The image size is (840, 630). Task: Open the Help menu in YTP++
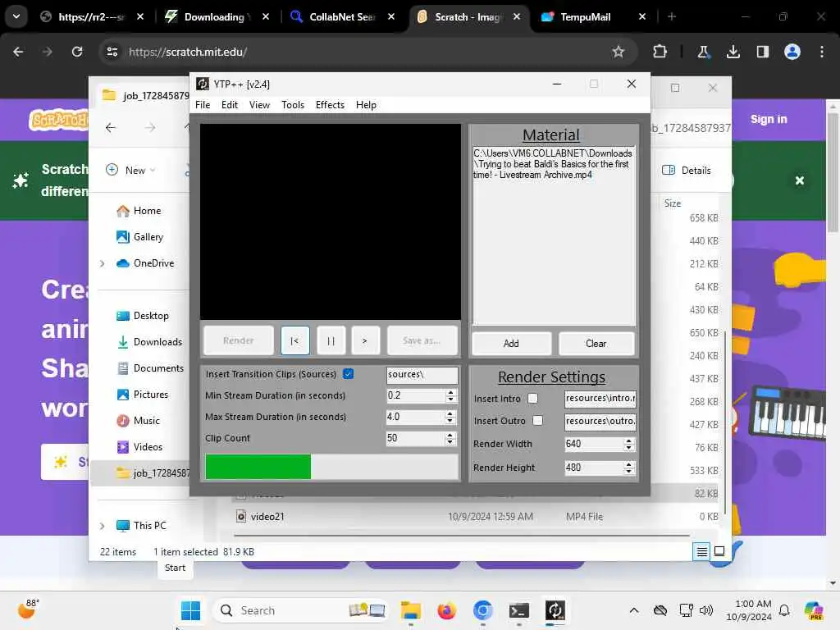point(366,105)
